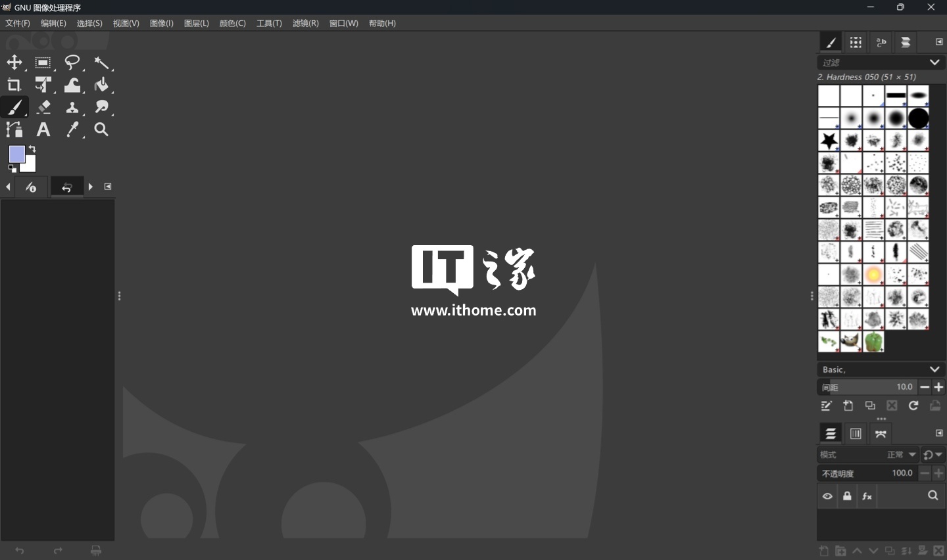Decrease the 间距 spacing value
The height and width of the screenshot is (560, 947).
[x=925, y=387]
